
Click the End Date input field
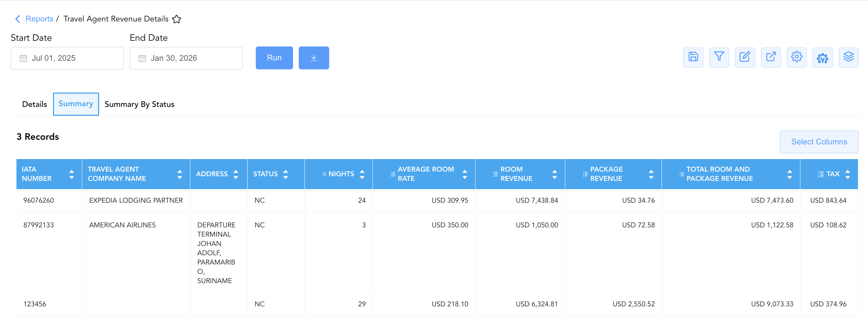pos(186,58)
